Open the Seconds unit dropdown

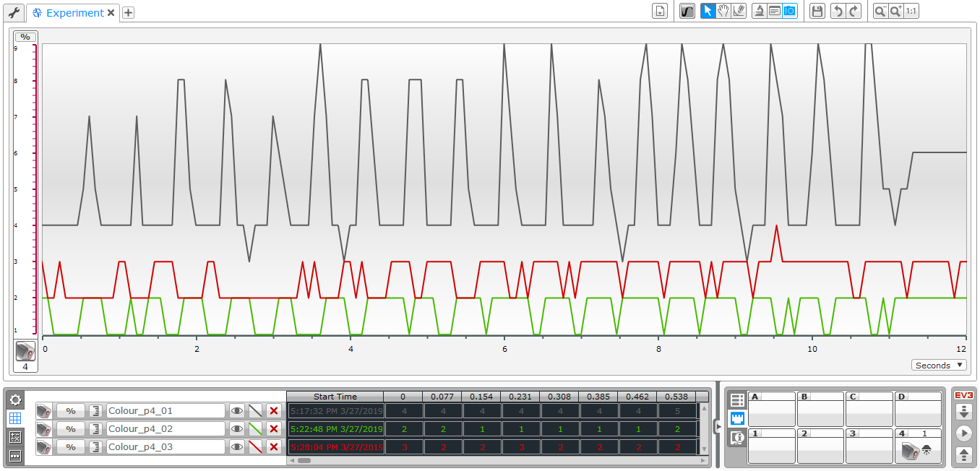tap(939, 366)
